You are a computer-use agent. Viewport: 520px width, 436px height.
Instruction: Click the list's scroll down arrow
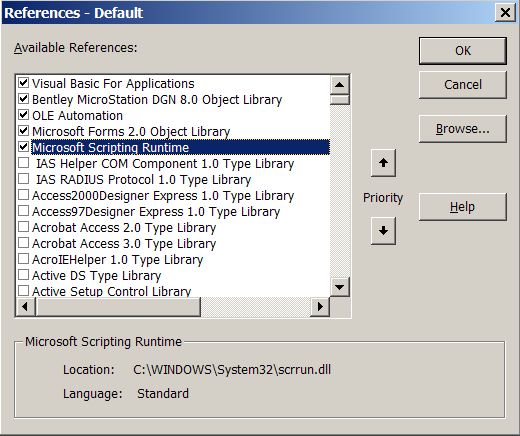(339, 287)
